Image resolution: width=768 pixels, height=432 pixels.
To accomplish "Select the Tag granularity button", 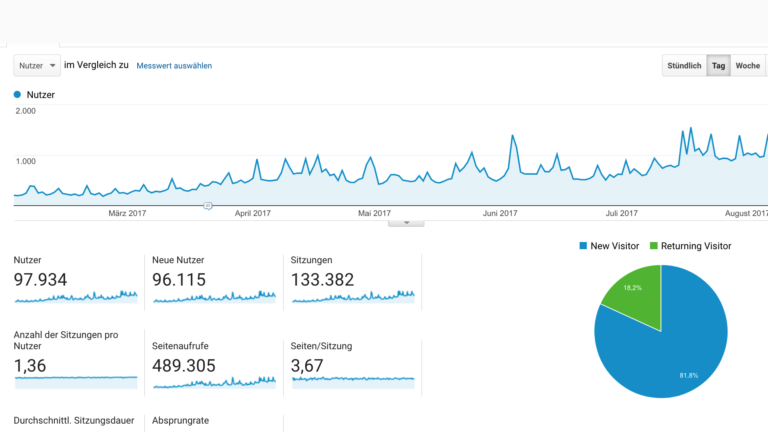I will 718,66.
